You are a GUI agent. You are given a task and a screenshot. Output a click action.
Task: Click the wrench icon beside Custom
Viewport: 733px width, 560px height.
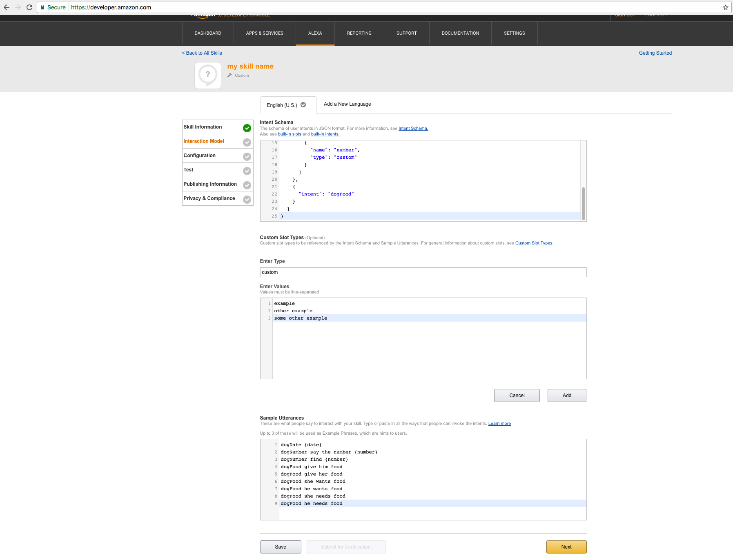(230, 75)
